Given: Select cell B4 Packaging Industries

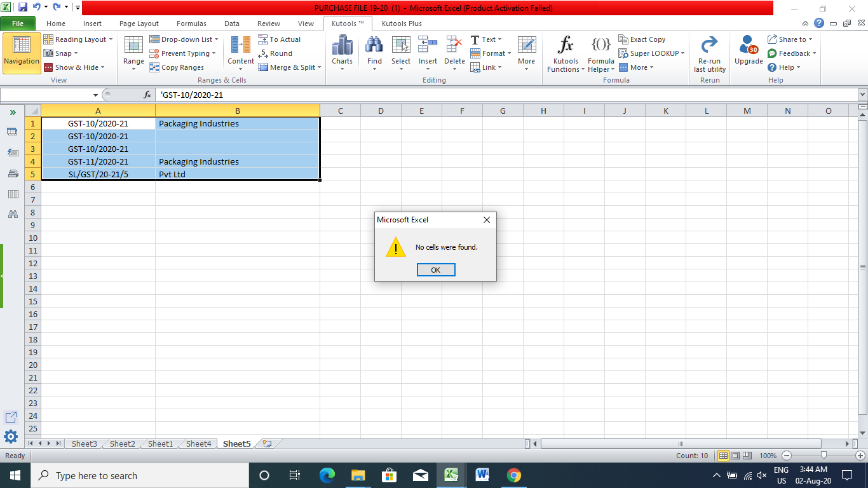Looking at the screenshot, I should pyautogui.click(x=238, y=161).
